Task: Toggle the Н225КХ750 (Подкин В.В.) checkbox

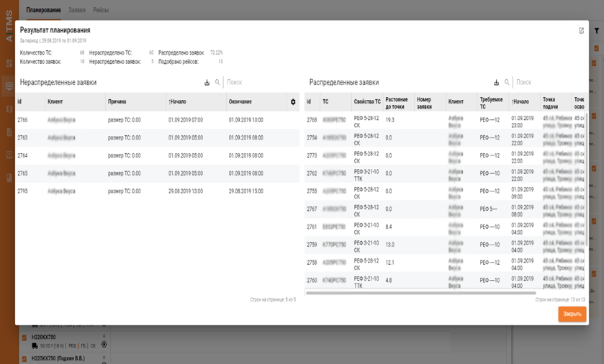Action: point(24,358)
